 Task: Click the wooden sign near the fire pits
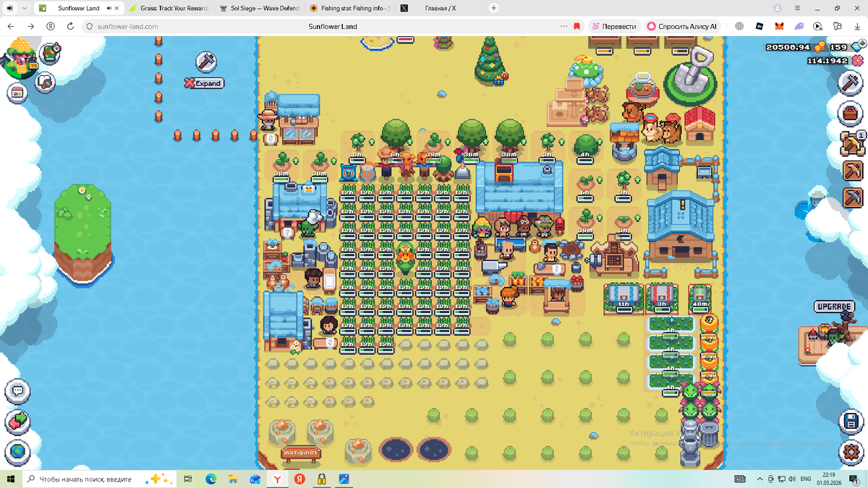coord(301,454)
